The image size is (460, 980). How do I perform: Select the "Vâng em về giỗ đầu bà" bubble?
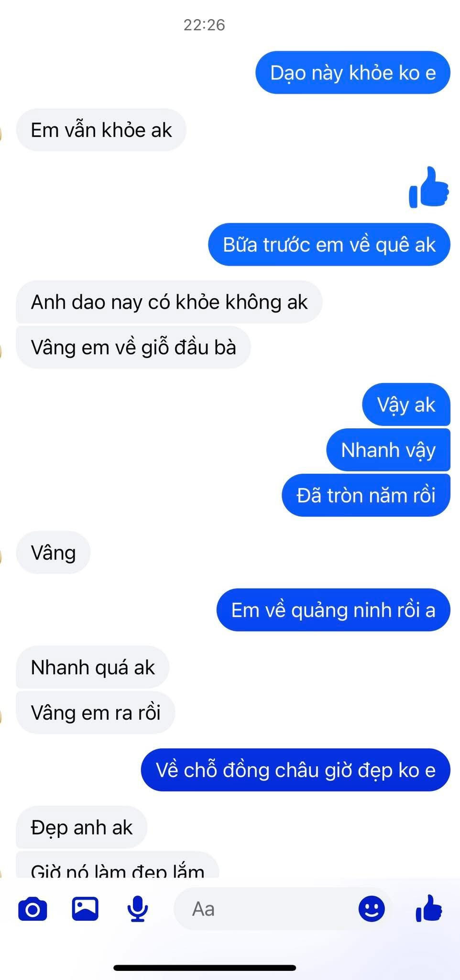point(133,347)
